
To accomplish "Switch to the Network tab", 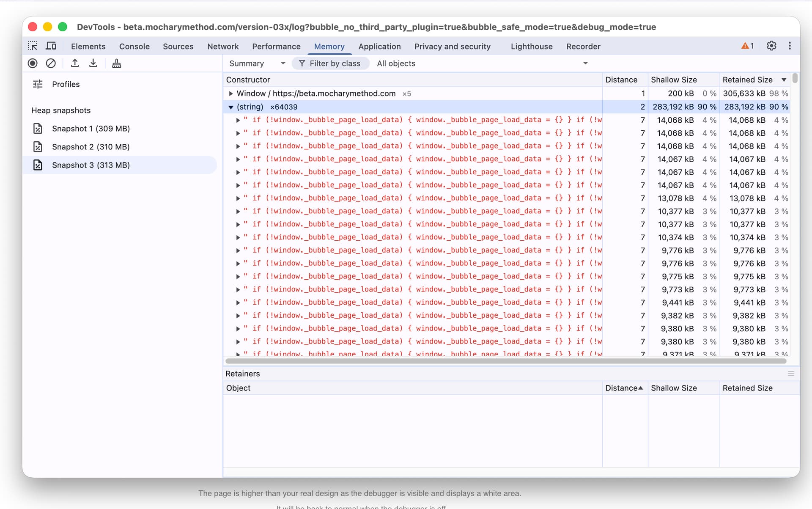I will coord(223,47).
